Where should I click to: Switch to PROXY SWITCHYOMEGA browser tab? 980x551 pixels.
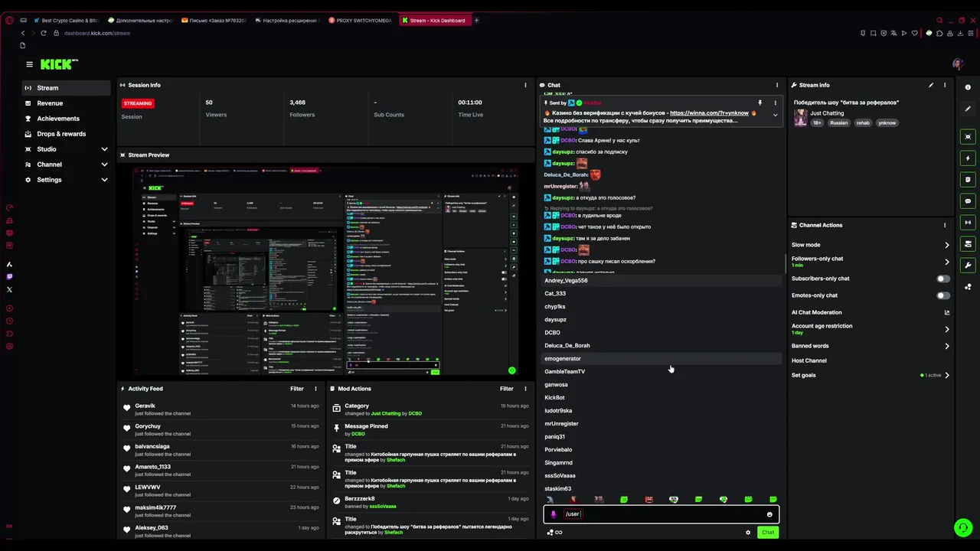(x=360, y=21)
